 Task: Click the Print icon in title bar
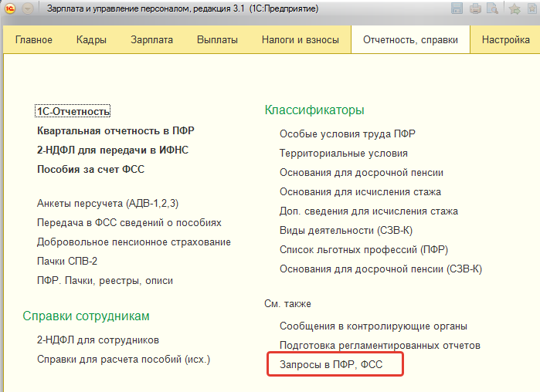pyautogui.click(x=475, y=8)
